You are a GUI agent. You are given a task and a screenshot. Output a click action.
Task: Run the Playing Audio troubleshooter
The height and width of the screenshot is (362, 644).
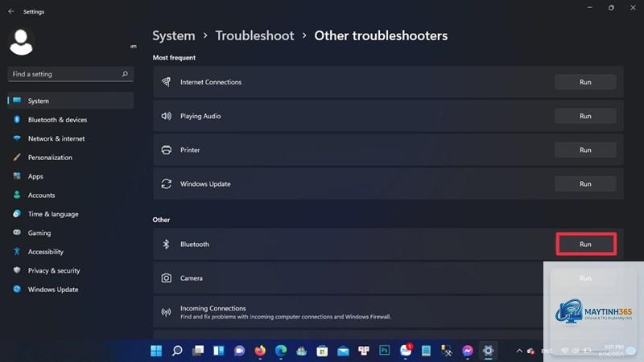(x=585, y=116)
